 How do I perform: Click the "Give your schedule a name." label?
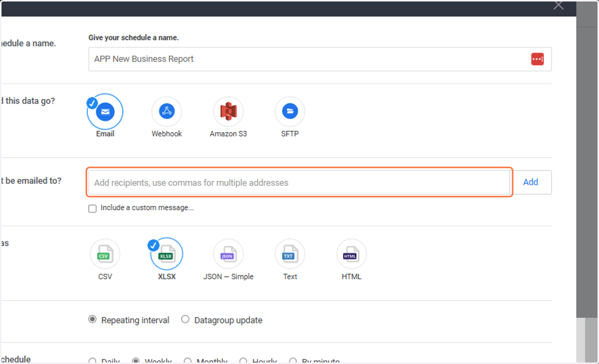click(x=133, y=37)
